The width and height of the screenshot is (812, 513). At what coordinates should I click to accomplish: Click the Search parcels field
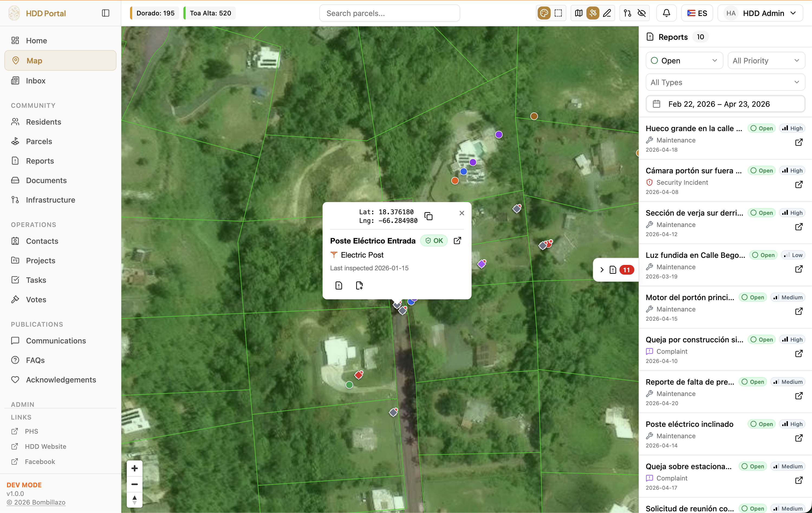389,13
